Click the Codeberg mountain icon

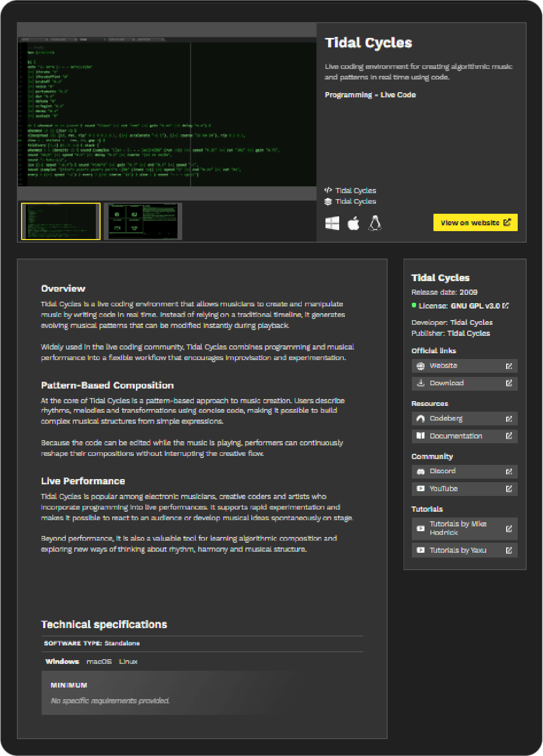click(420, 419)
